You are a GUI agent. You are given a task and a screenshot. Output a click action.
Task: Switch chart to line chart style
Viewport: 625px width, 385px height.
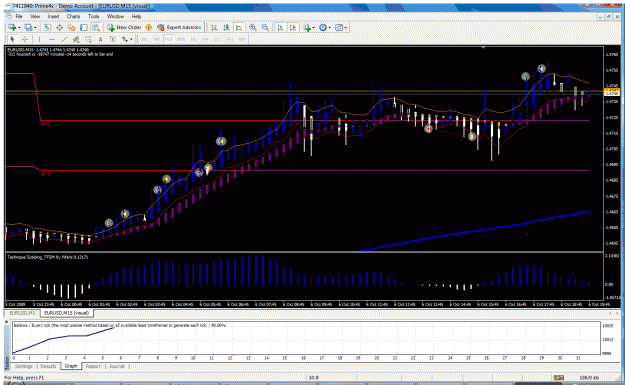coord(239,27)
